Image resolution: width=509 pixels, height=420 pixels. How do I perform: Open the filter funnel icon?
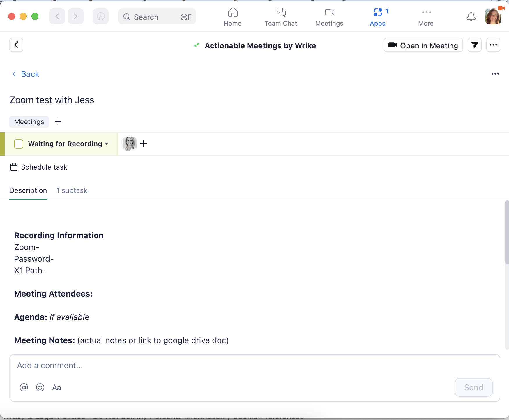point(474,45)
